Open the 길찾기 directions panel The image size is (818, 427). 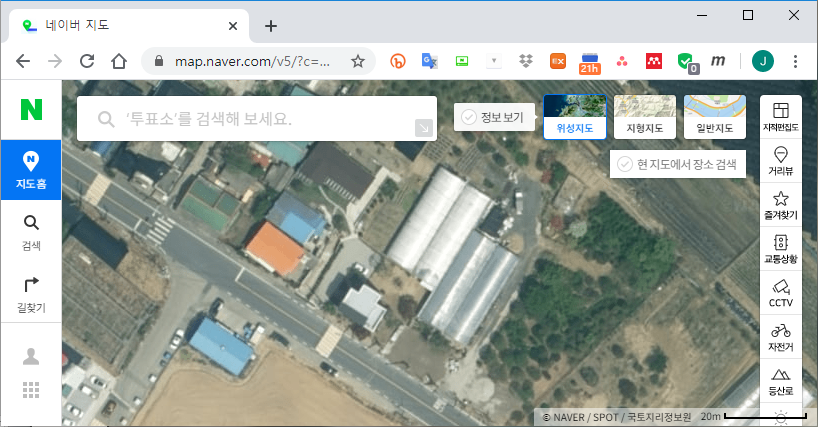pos(31,295)
